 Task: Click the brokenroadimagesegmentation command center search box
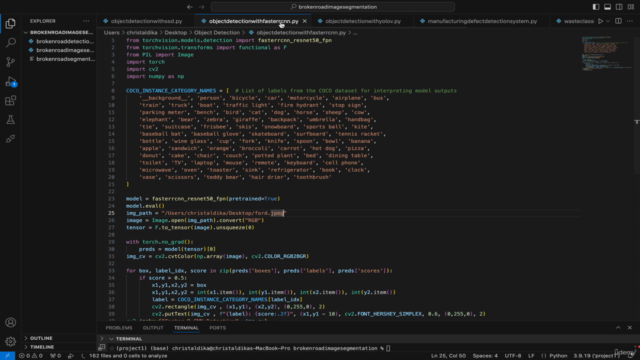333,7
